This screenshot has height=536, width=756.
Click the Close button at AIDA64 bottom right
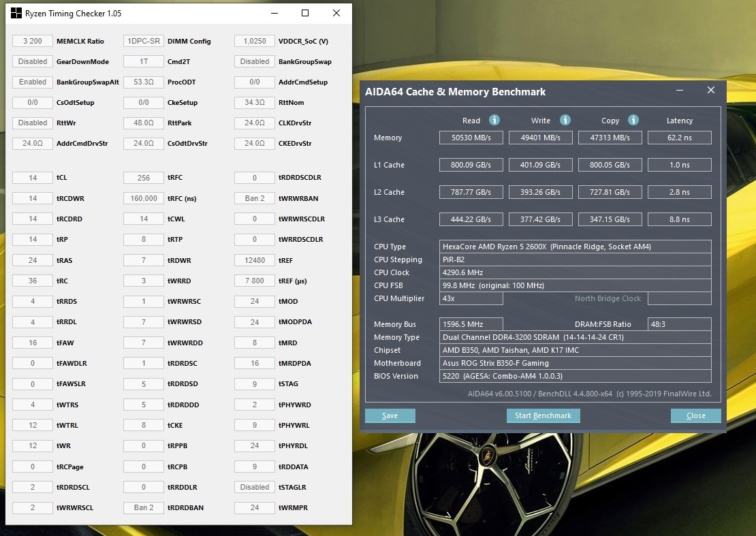click(695, 415)
